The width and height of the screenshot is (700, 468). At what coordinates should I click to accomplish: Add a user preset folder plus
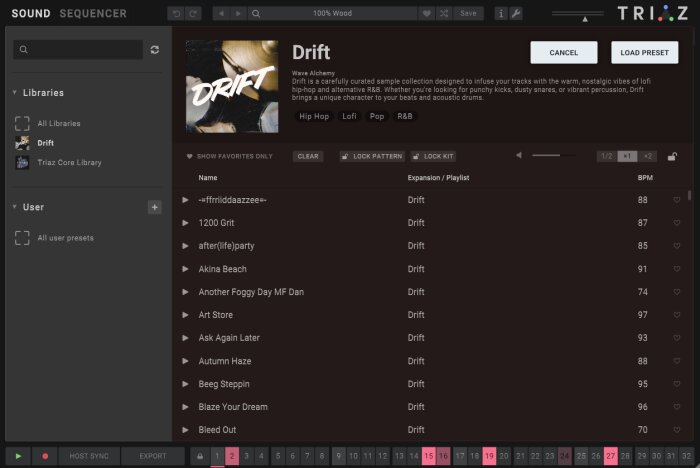click(154, 207)
